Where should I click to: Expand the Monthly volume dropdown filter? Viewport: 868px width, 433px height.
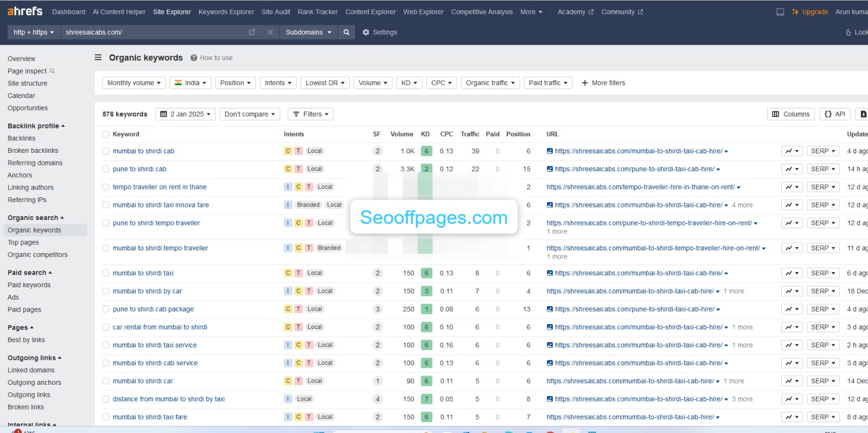click(134, 83)
